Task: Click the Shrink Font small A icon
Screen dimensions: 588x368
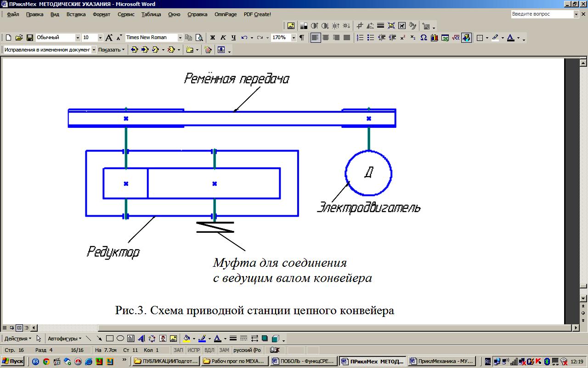Action: 119,38
